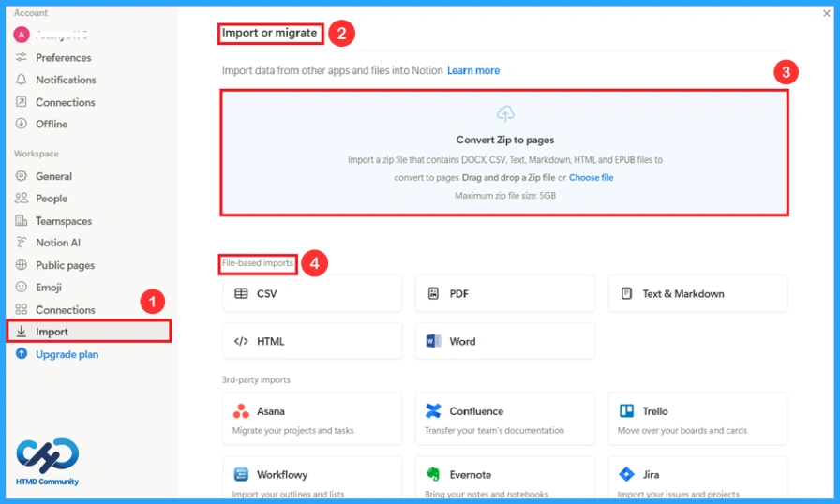Click the Word logo icon
Image resolution: width=840 pixels, height=504 pixels.
[x=433, y=341]
